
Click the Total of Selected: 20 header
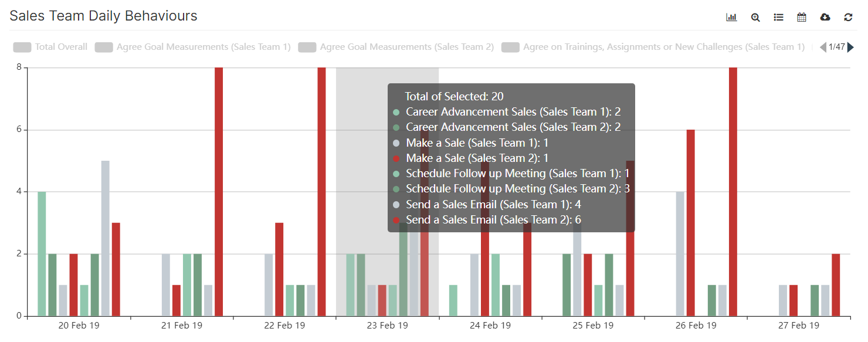[x=453, y=96]
